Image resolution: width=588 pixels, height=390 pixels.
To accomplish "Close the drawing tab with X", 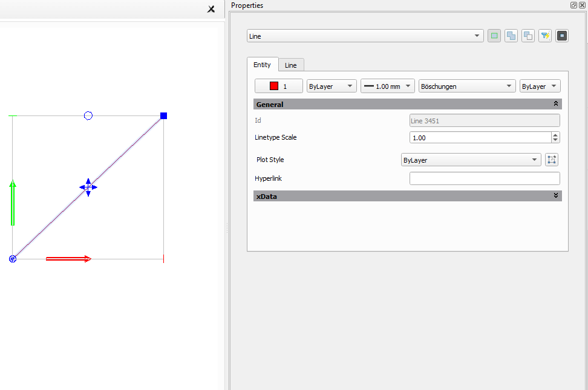I will (211, 9).
